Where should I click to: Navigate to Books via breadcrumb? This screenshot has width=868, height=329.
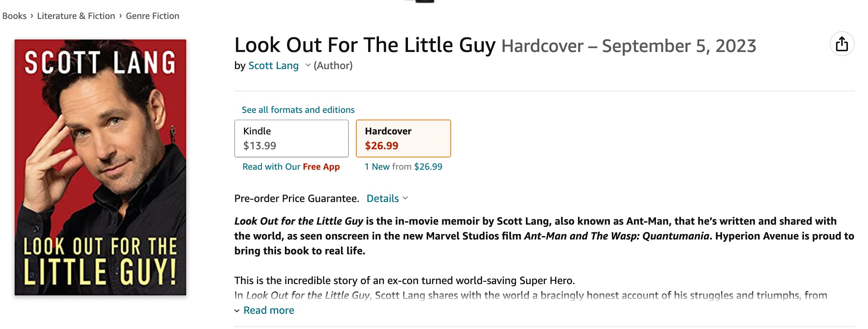pyautogui.click(x=14, y=16)
